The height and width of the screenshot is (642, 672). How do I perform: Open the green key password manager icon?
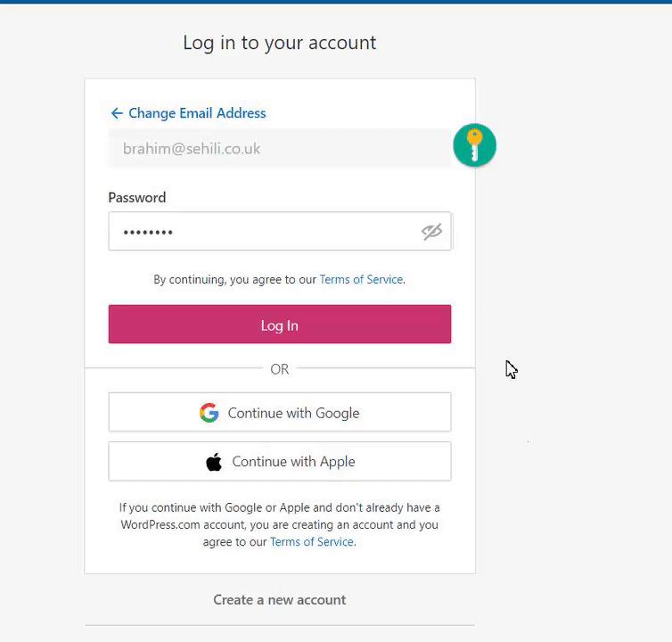(474, 145)
